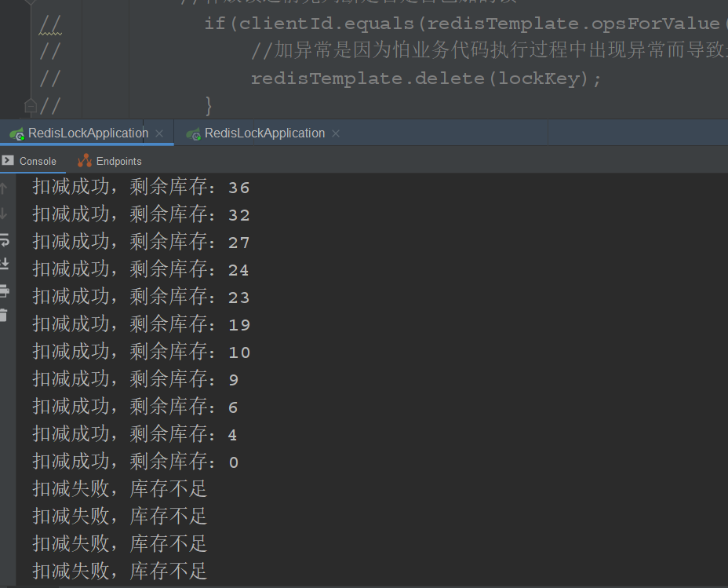Click the console line showing 剩余库存: 23
Screen dimensions: 728x588
pos(141,296)
